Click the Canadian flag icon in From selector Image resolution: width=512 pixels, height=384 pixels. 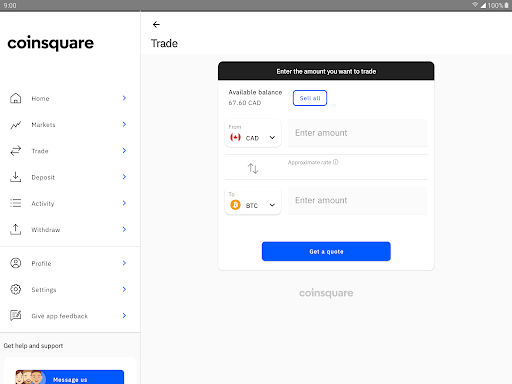pyautogui.click(x=235, y=137)
